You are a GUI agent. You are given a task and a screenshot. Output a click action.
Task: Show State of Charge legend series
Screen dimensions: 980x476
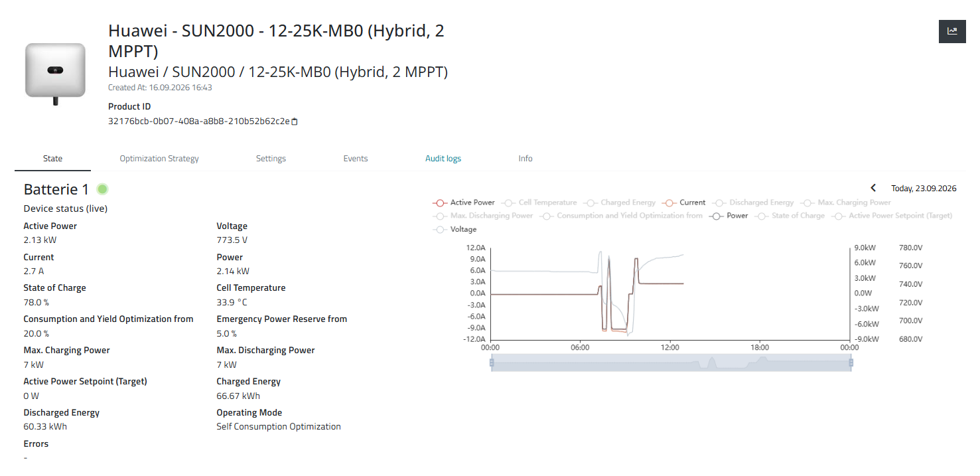click(x=790, y=216)
